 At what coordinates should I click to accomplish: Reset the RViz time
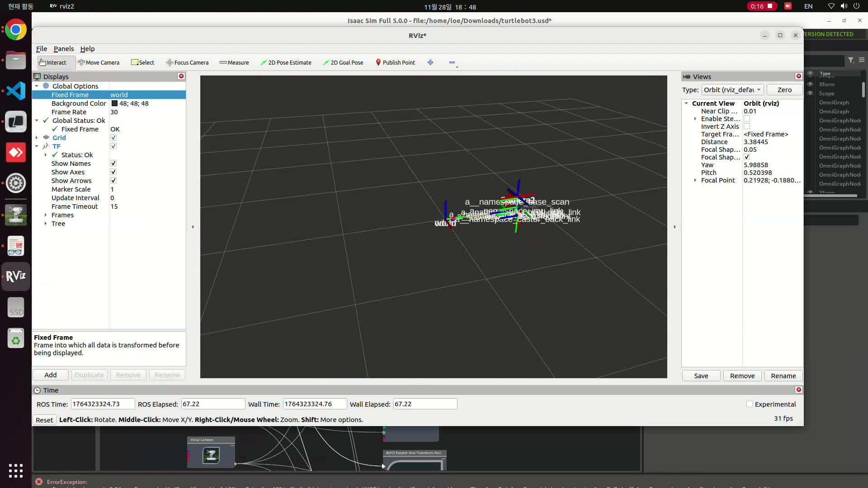[44, 420]
